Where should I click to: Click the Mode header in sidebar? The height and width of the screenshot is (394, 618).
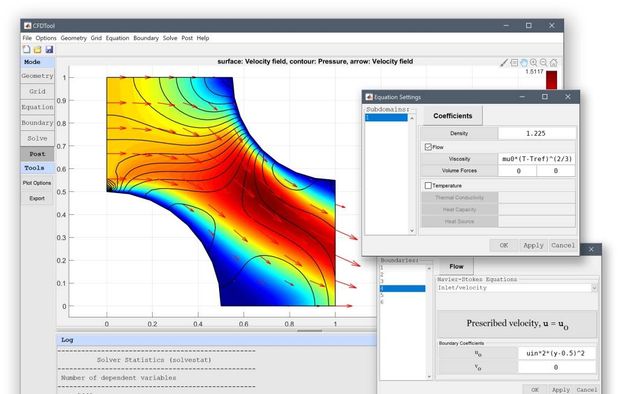pos(37,62)
